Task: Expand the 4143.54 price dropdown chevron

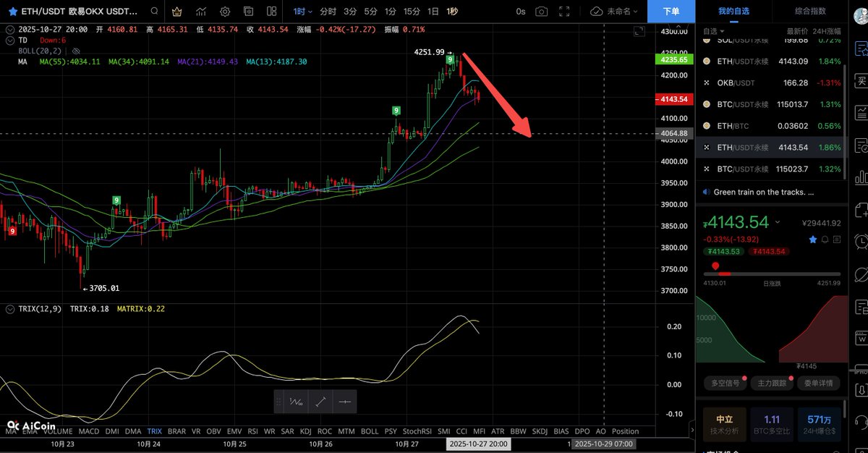Action: [x=778, y=222]
